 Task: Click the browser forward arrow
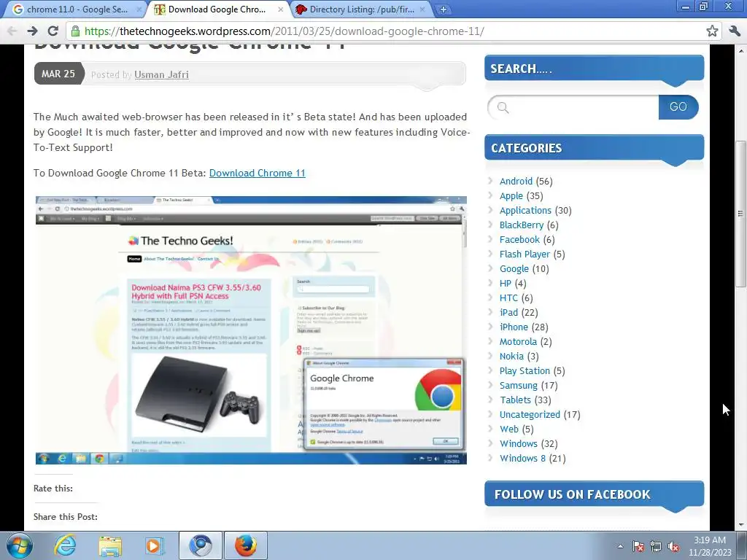coord(32,31)
